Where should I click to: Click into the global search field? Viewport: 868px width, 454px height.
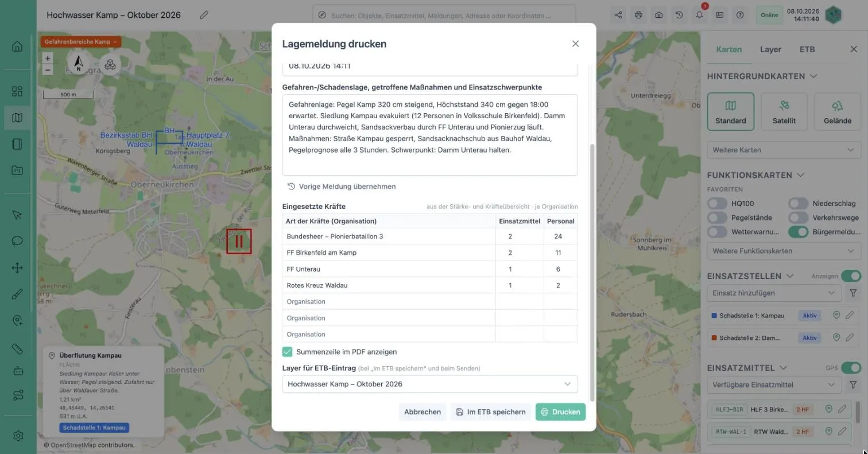click(x=444, y=15)
